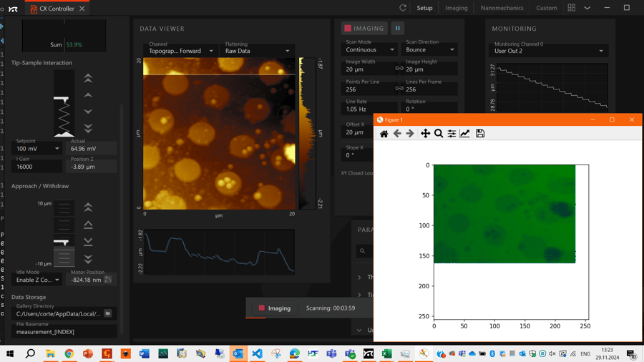Reset the Motor Position value
The height and width of the screenshot is (362, 644).
108,280
